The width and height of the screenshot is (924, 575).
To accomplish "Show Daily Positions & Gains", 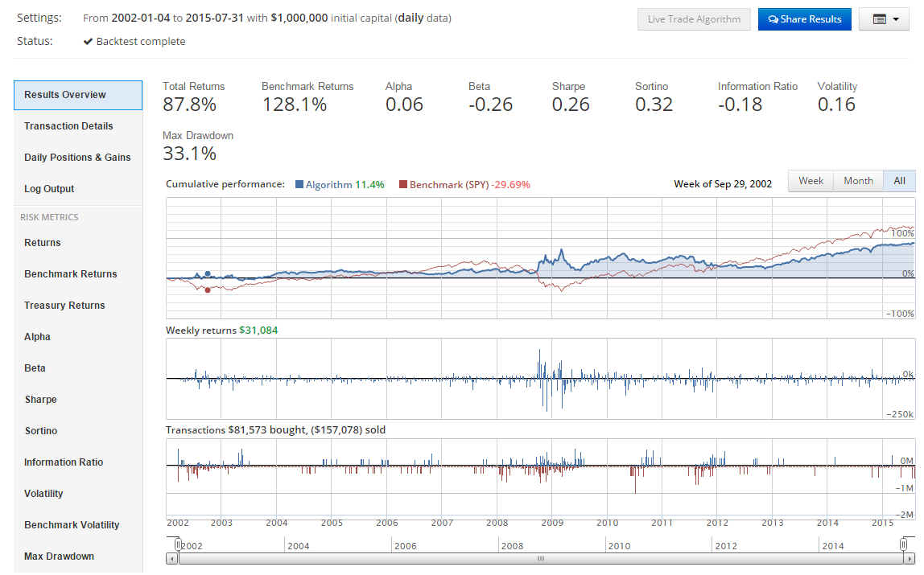I will point(77,158).
